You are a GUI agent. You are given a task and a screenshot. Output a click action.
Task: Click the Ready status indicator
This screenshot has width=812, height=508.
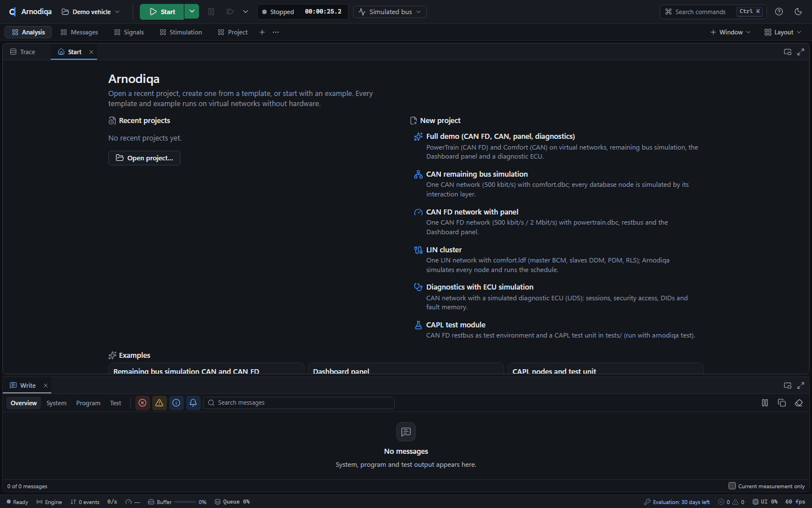(x=17, y=502)
